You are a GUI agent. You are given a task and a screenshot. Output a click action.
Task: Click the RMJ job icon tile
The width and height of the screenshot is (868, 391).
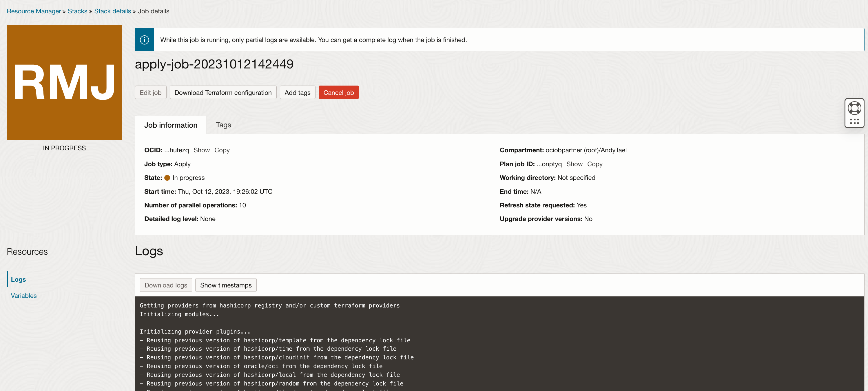(x=64, y=82)
